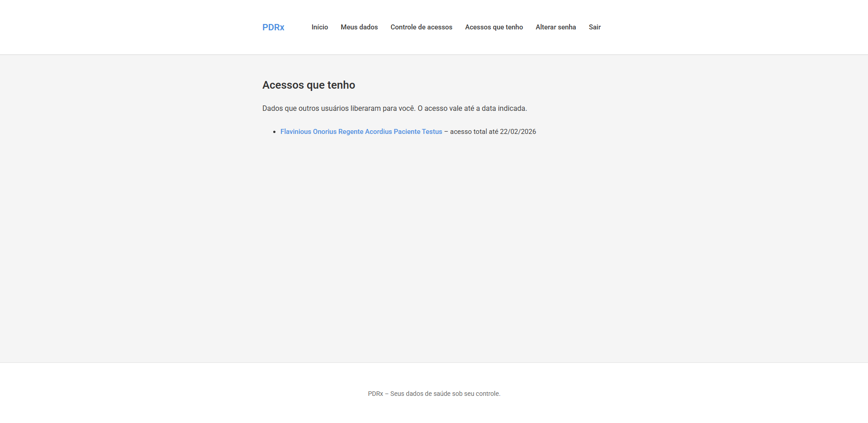Screen dimensions: 868x423
Task: Select Controle de acessos menu item
Action: click(x=422, y=27)
